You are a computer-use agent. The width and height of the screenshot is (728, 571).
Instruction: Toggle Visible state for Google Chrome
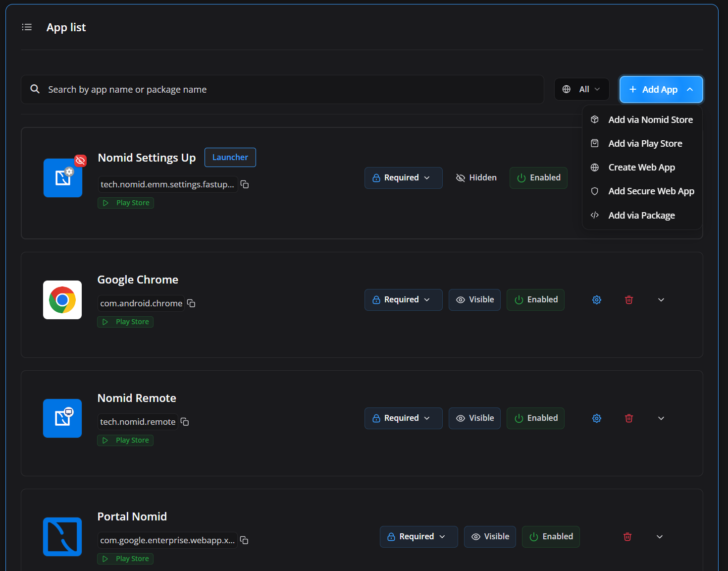475,300
